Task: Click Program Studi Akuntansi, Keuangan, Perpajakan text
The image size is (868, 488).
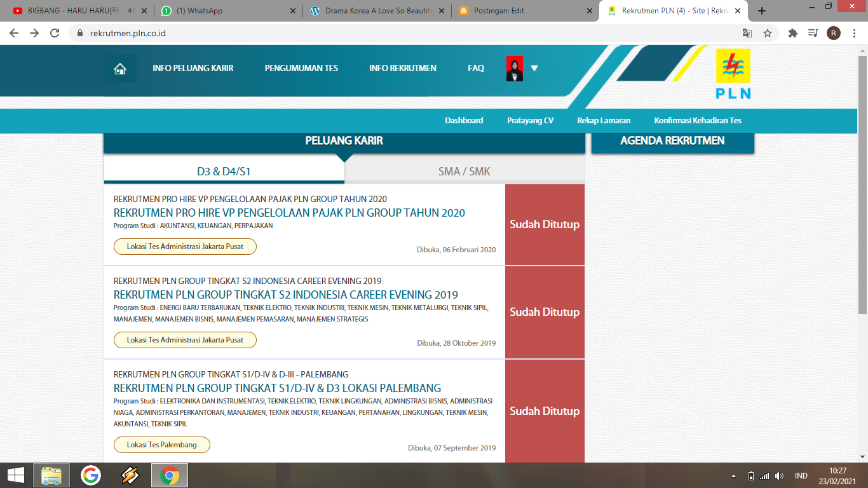Action: (x=193, y=226)
